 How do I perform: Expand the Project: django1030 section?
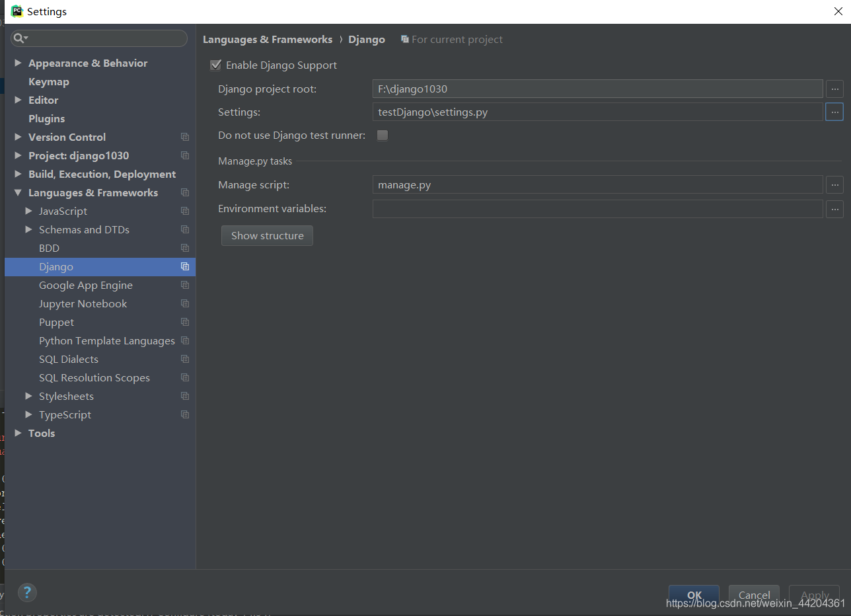[18, 155]
